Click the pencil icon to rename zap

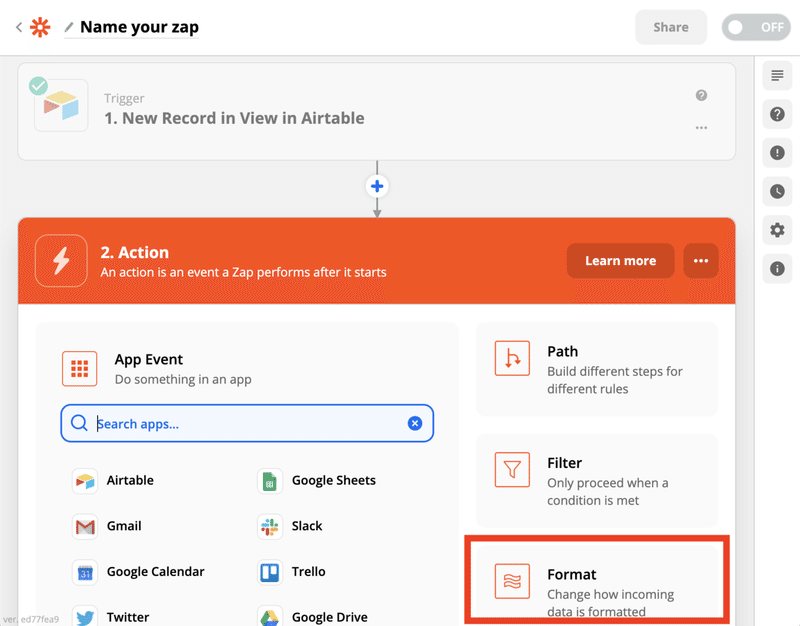(x=69, y=27)
